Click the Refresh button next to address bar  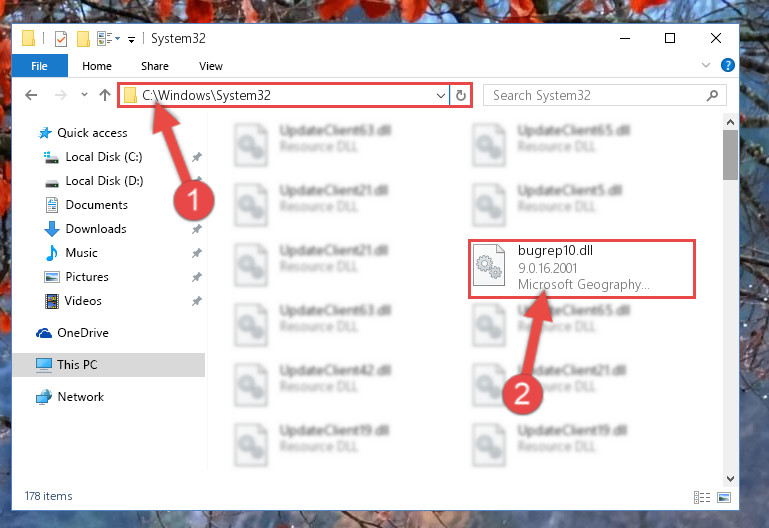pos(461,95)
